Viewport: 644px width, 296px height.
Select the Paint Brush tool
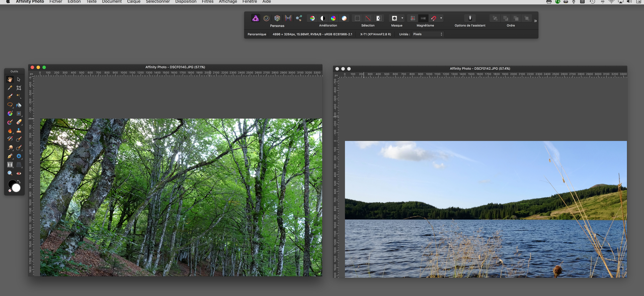coord(10,122)
